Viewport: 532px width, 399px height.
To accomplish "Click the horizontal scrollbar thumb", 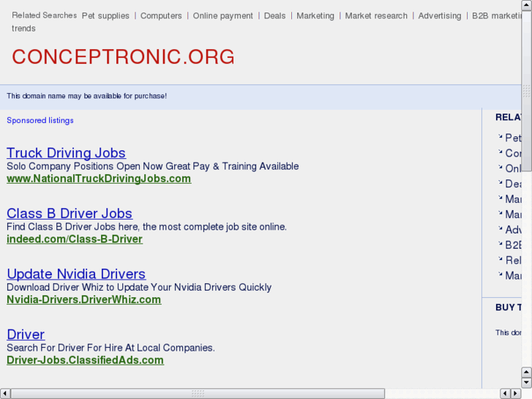I will pos(198,394).
